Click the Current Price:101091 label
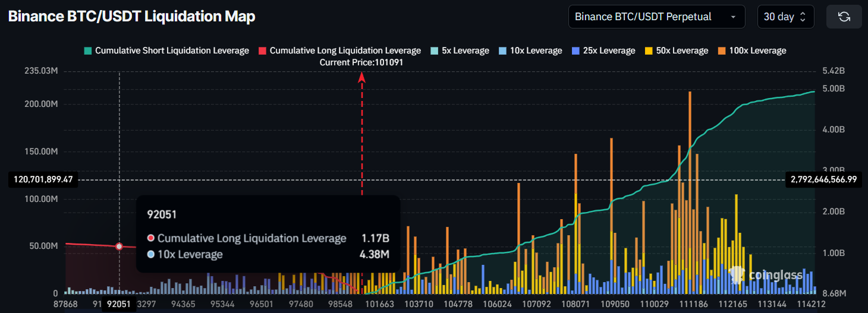This screenshot has width=868, height=313. (x=361, y=62)
